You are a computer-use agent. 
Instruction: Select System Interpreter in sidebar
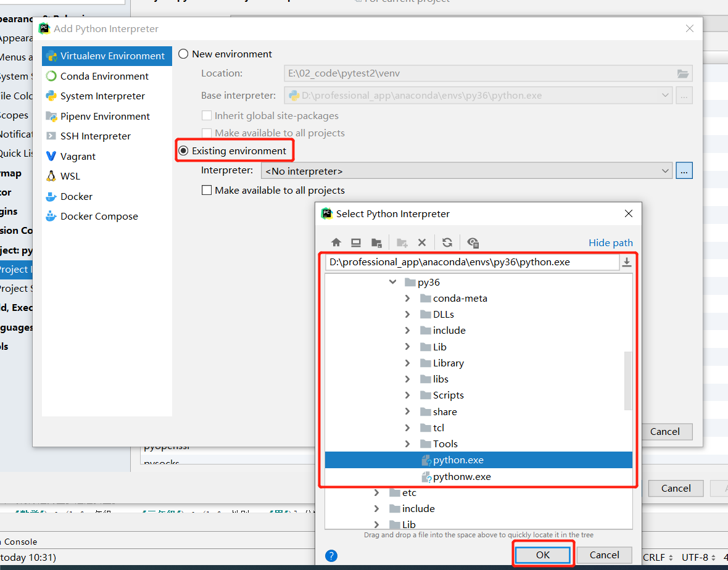(107, 96)
